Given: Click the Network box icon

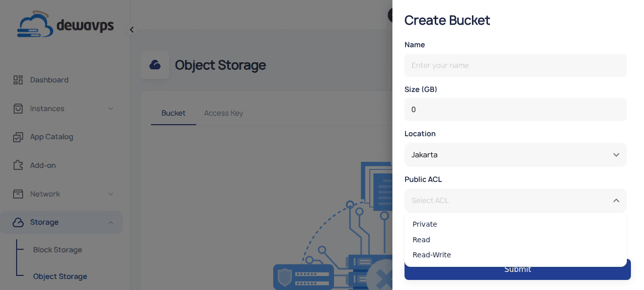Looking at the screenshot, I should coord(18,194).
